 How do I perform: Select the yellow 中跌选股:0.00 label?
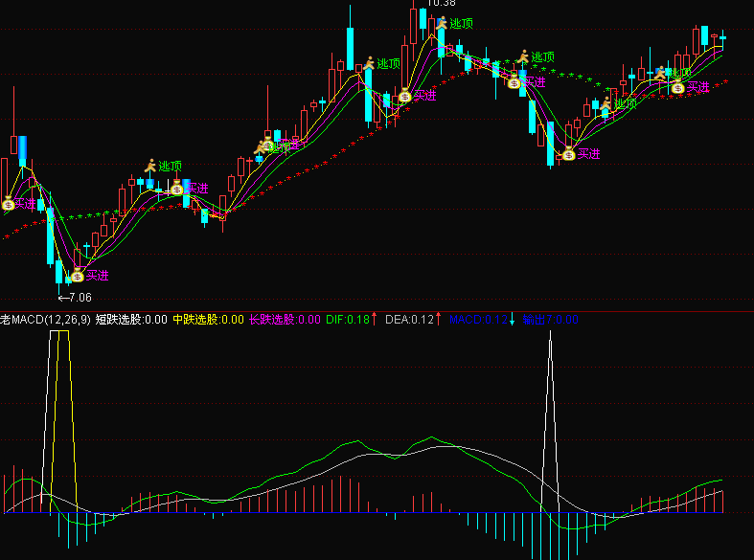click(x=208, y=320)
